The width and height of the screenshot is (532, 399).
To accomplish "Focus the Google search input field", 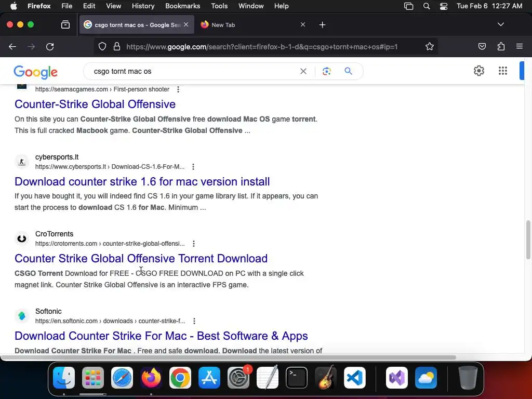I will [x=193, y=71].
